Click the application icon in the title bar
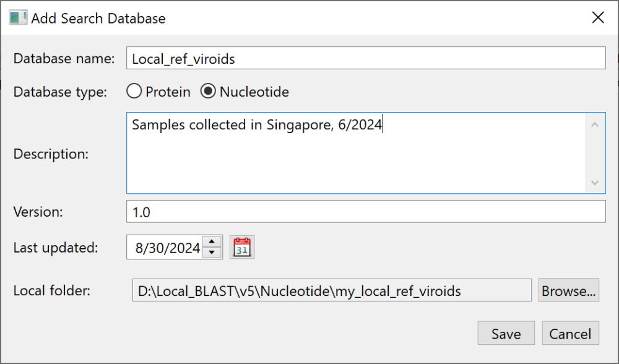Viewport: 619px width, 364px height. coord(19,17)
